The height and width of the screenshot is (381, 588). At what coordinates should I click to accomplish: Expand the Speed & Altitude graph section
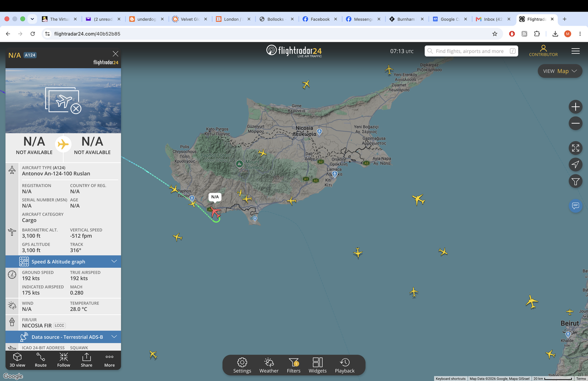pyautogui.click(x=63, y=262)
